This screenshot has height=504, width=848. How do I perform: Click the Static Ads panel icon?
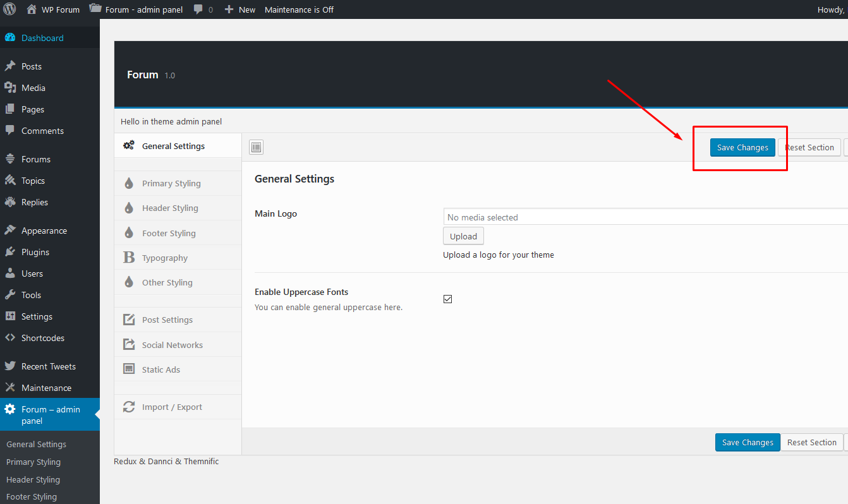129,369
